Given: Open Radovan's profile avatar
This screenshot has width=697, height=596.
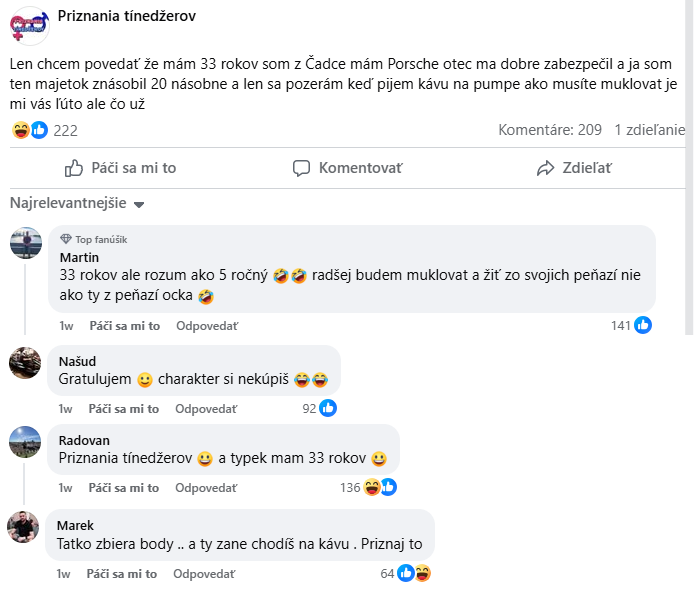Looking at the screenshot, I should click(x=24, y=441).
